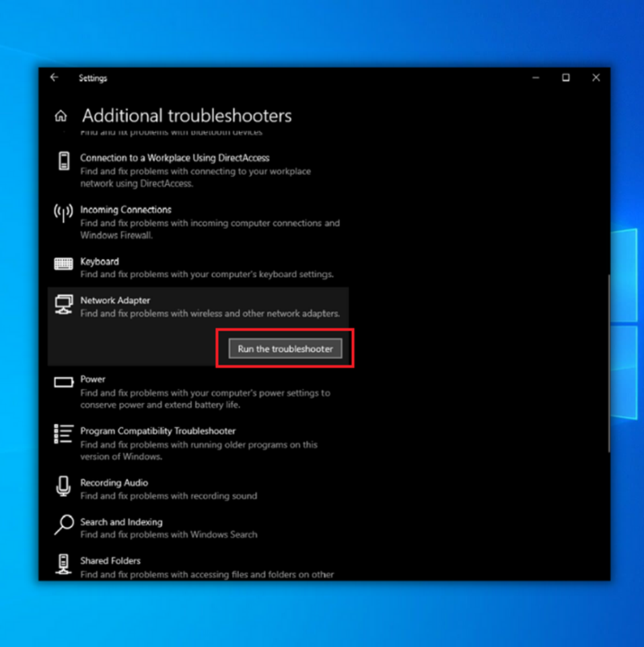Click the Run the troubleshooter button

click(285, 349)
